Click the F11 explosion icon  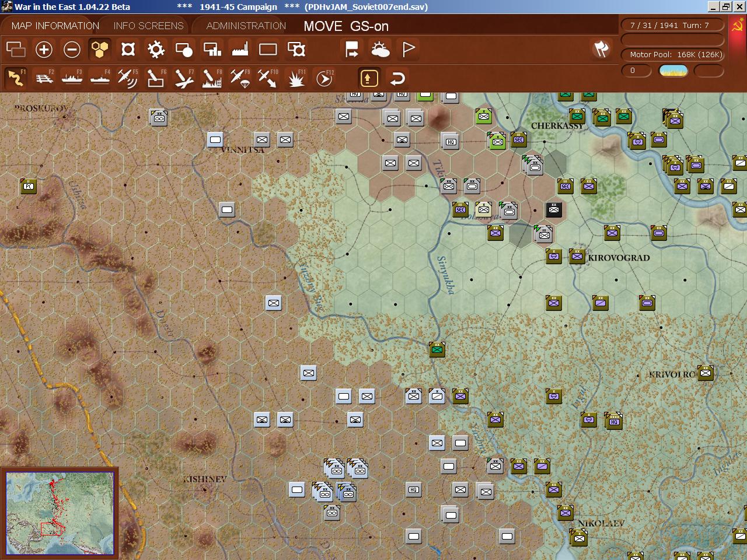tap(296, 78)
